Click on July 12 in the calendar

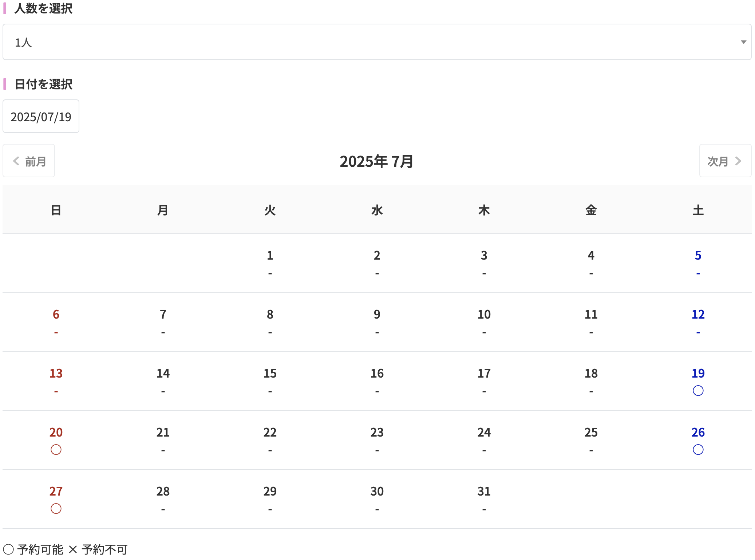point(698,314)
